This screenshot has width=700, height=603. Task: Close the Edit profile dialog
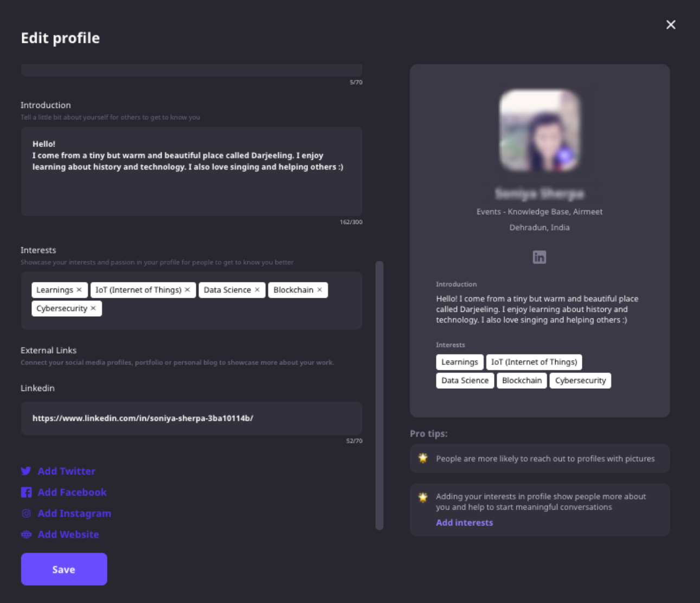(x=671, y=24)
